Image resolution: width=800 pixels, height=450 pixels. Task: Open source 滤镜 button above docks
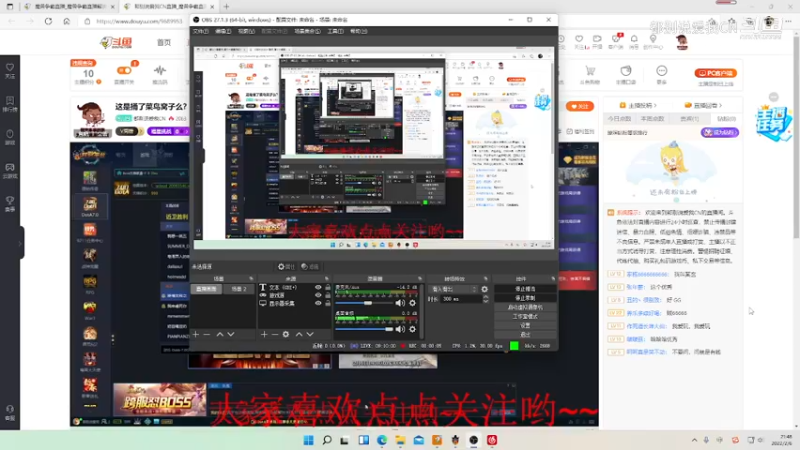310,266
